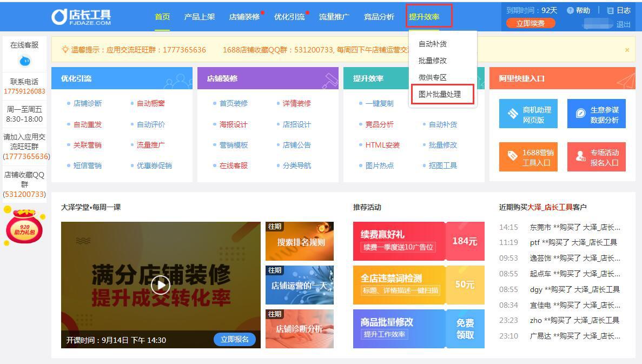Open the 920助力礼包 gift bag icon
This screenshot has width=642, height=364.
[x=24, y=226]
